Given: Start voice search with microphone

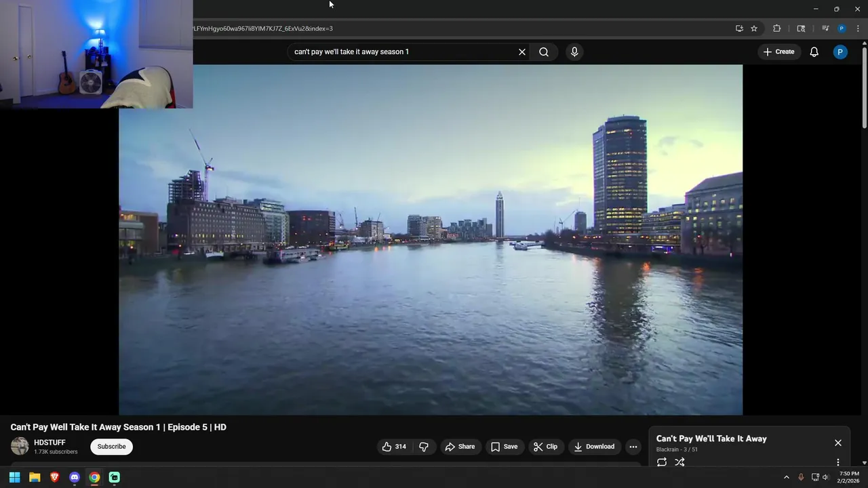Looking at the screenshot, I should tap(574, 52).
